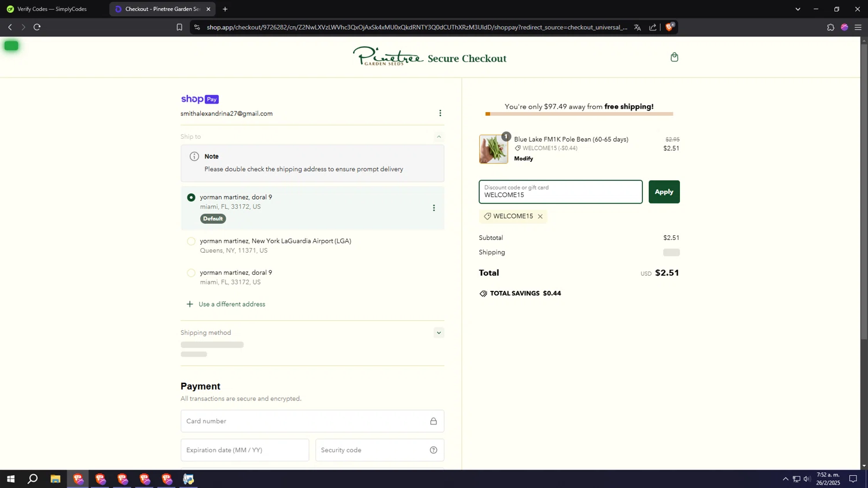The image size is (868, 488).
Task: Click the Shop Pay logo
Action: 200,99
